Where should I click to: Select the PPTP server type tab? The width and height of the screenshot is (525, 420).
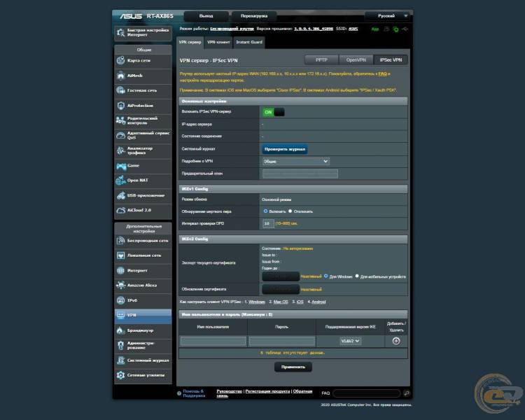point(321,60)
